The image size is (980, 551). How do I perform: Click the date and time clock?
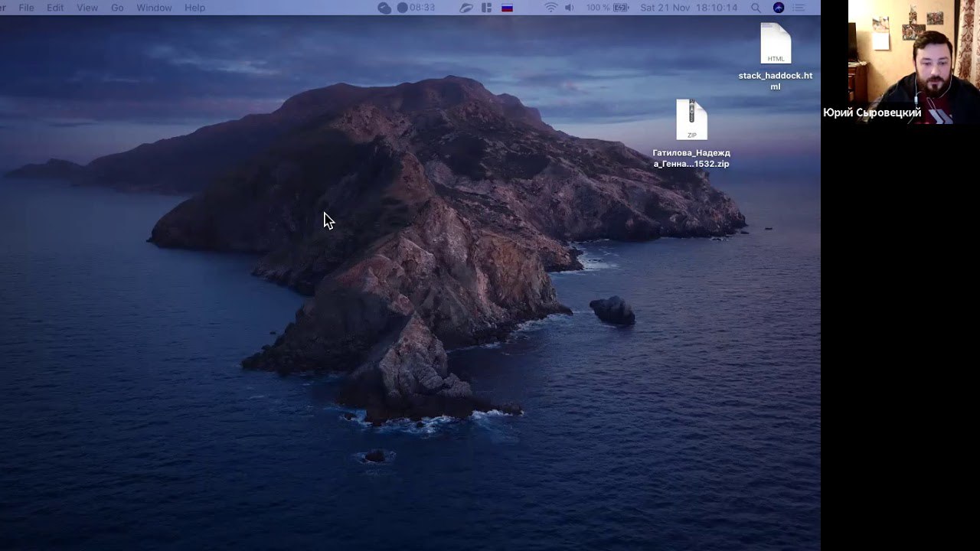click(x=688, y=8)
